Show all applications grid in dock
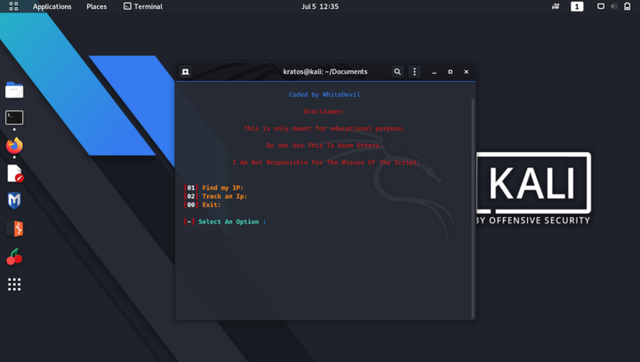The width and height of the screenshot is (640, 362). pyautogui.click(x=14, y=284)
